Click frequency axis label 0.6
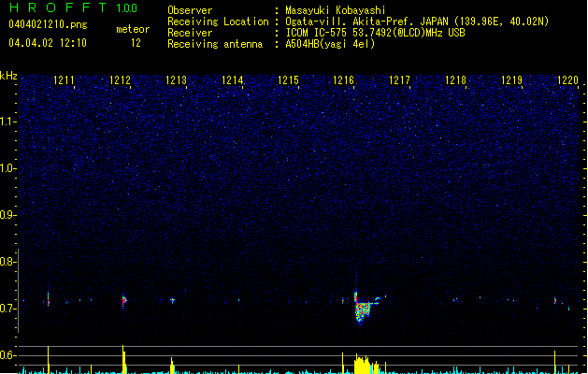This screenshot has width=588, height=374. click(x=8, y=355)
